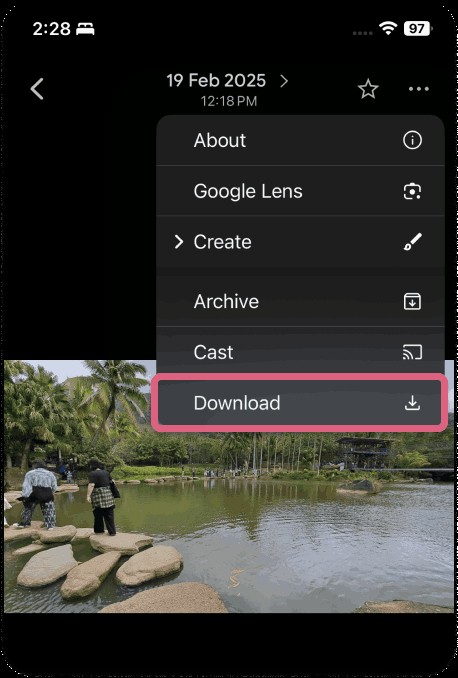Tap the battery 97 indicator
Screen dimensions: 458x678
tap(417, 29)
